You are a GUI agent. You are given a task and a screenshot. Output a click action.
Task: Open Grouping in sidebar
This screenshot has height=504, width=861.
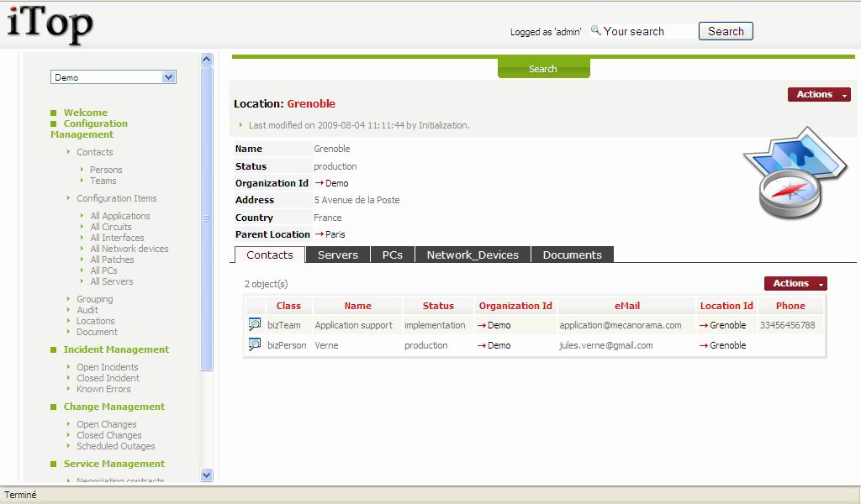pyautogui.click(x=94, y=299)
